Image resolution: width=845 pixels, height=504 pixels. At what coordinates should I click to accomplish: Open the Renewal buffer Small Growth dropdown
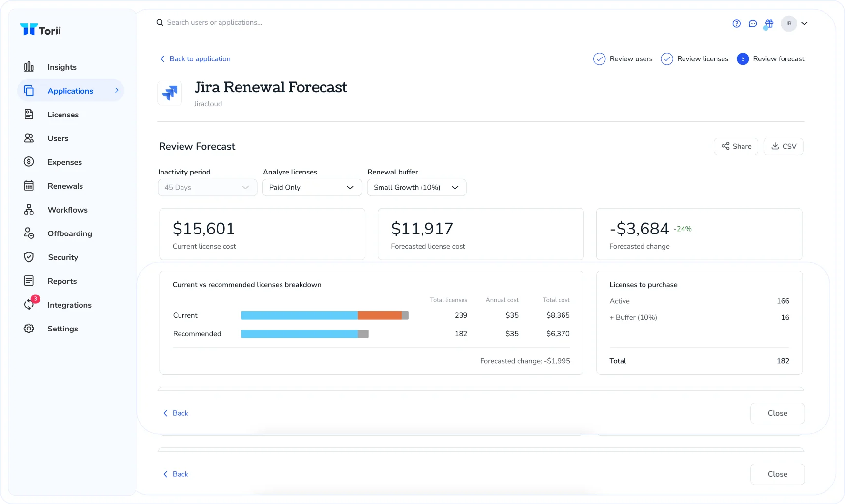pyautogui.click(x=417, y=188)
